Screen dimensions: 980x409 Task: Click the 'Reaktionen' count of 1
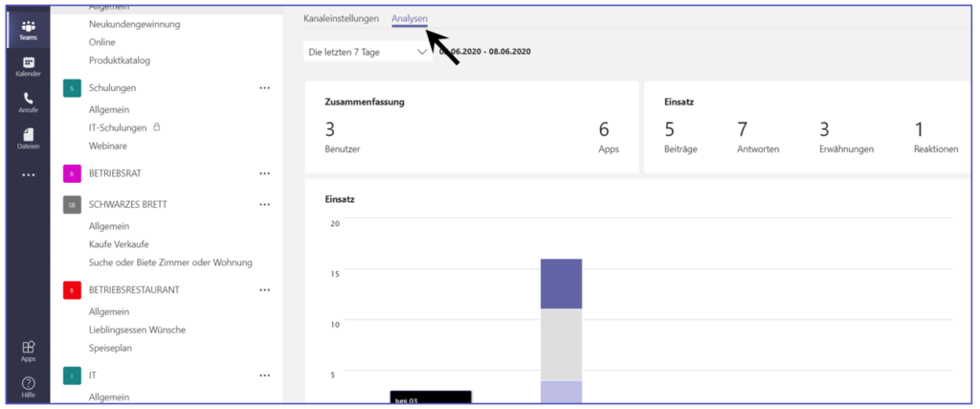pos(919,129)
